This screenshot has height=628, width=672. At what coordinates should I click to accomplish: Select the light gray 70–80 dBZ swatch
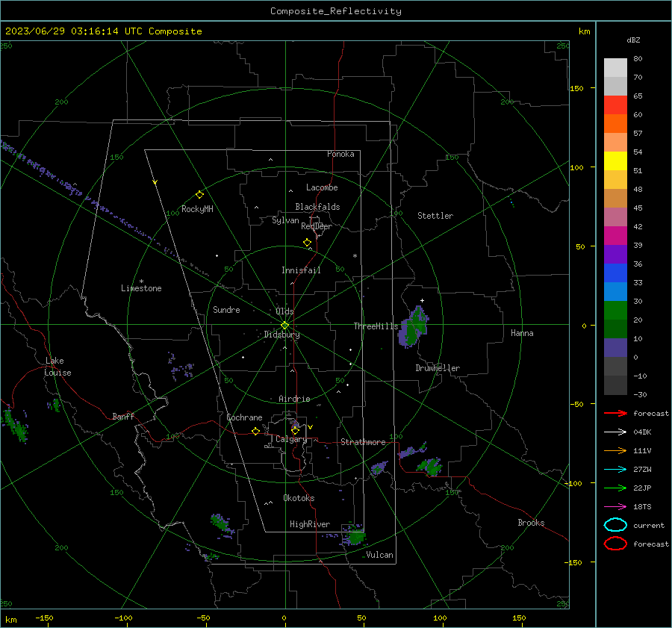click(x=615, y=68)
